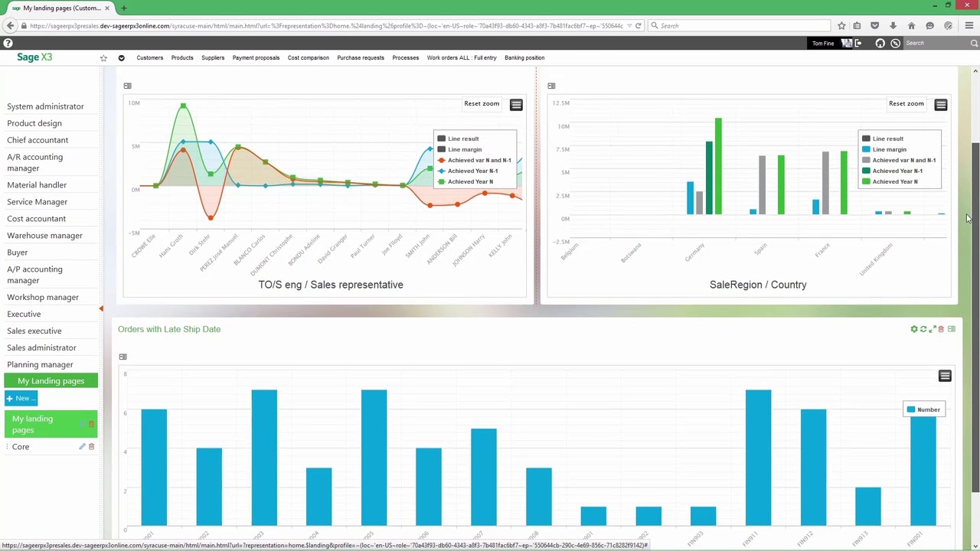Click the log out icon beside Tom Fine

[x=857, y=43]
